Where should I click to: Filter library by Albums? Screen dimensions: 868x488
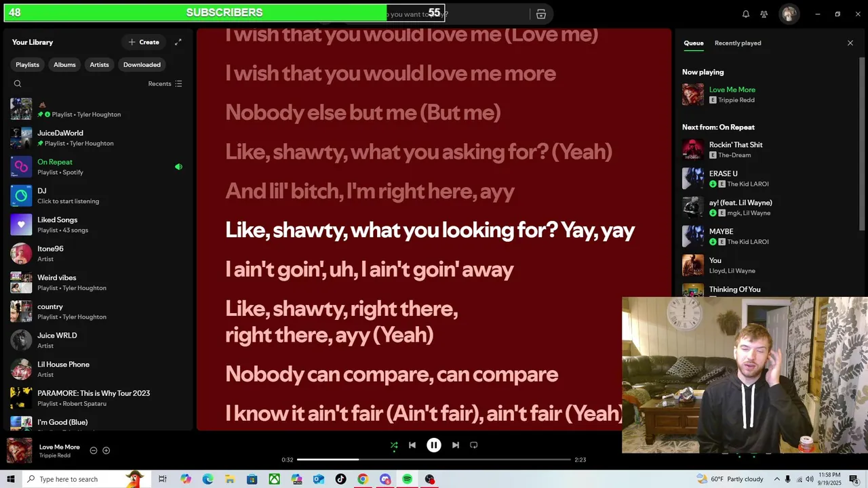click(x=64, y=64)
